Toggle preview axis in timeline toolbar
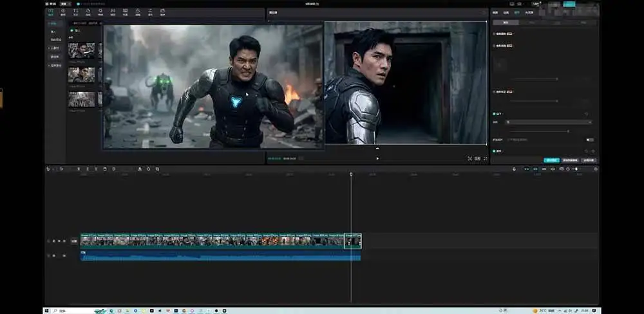This screenshot has width=644, height=314. click(553, 169)
